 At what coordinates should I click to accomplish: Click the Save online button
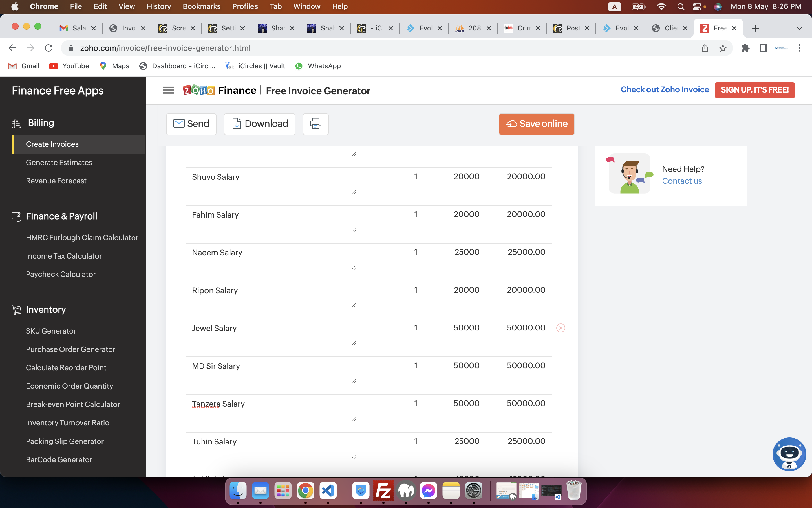537,124
